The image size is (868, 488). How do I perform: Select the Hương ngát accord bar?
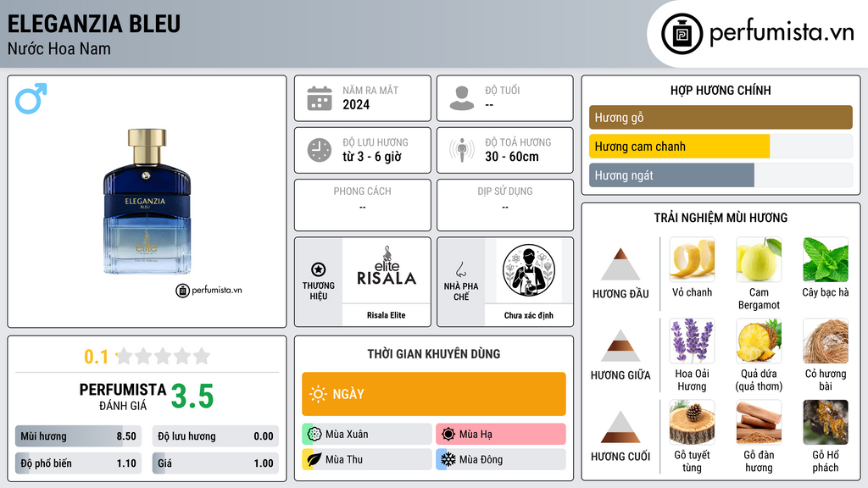pyautogui.click(x=721, y=175)
